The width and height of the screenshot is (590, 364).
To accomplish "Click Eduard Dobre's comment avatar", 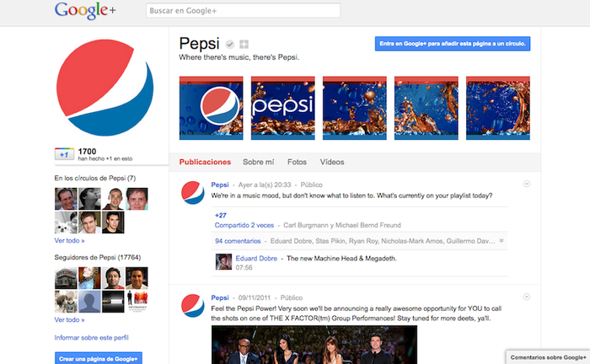I will (223, 262).
